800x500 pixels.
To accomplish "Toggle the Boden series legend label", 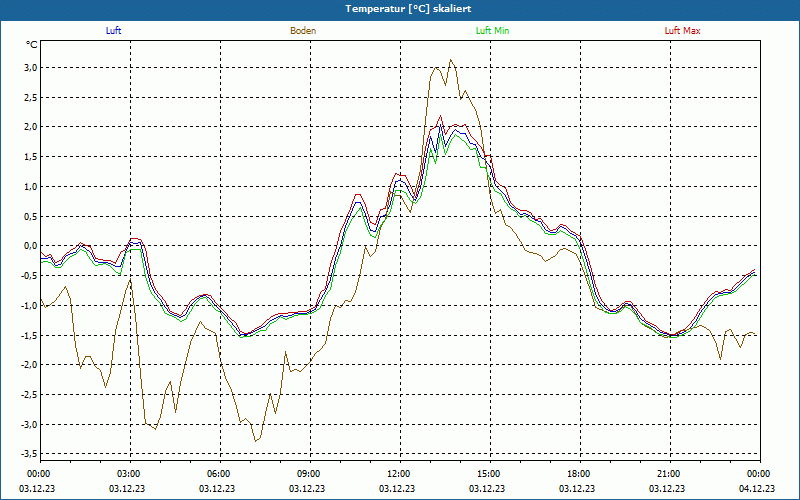I will tap(303, 31).
